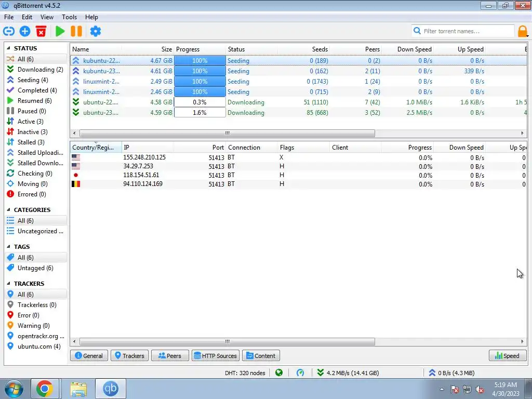Click the 0.3% progress bar of ubuntu-22
532x399 pixels.
(200, 102)
